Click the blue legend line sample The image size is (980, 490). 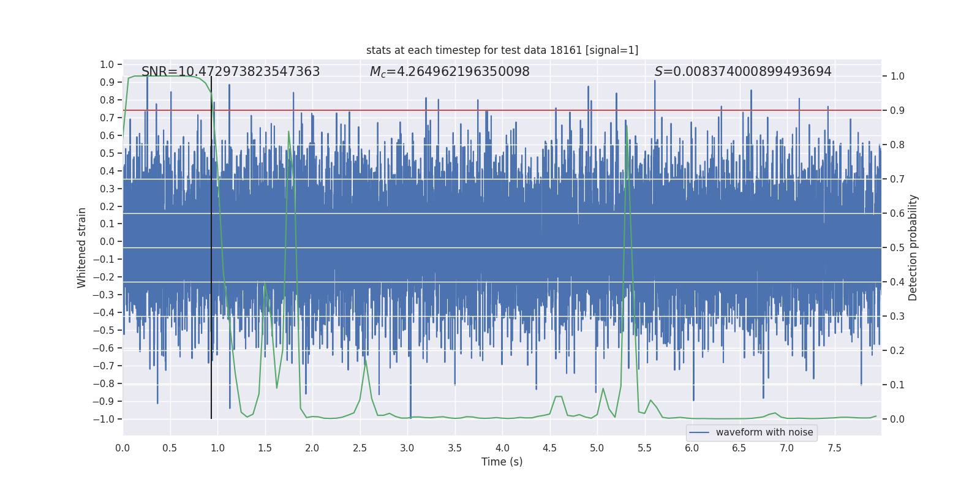[699, 432]
